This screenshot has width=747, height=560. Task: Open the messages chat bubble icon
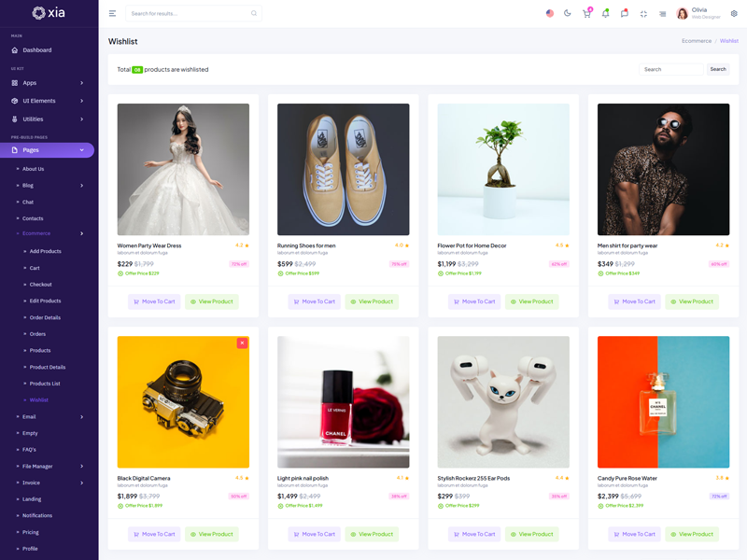click(x=625, y=14)
